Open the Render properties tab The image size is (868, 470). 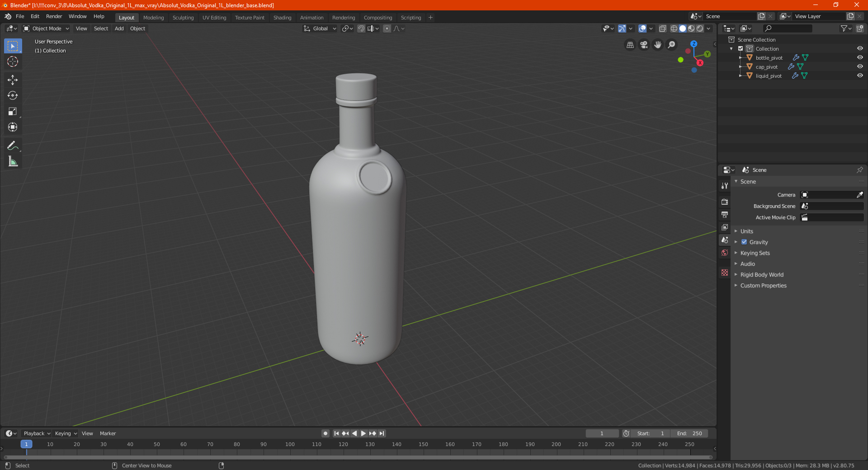coord(725,202)
